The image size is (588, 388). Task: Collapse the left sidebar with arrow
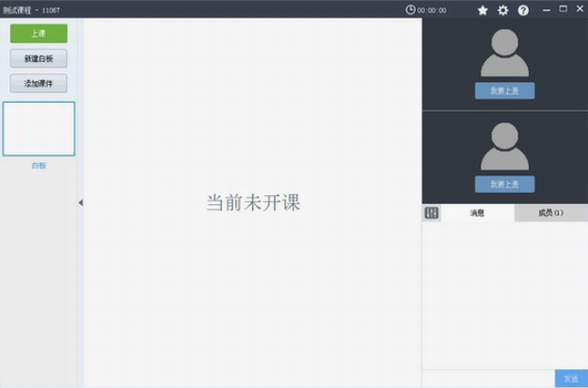coord(80,202)
